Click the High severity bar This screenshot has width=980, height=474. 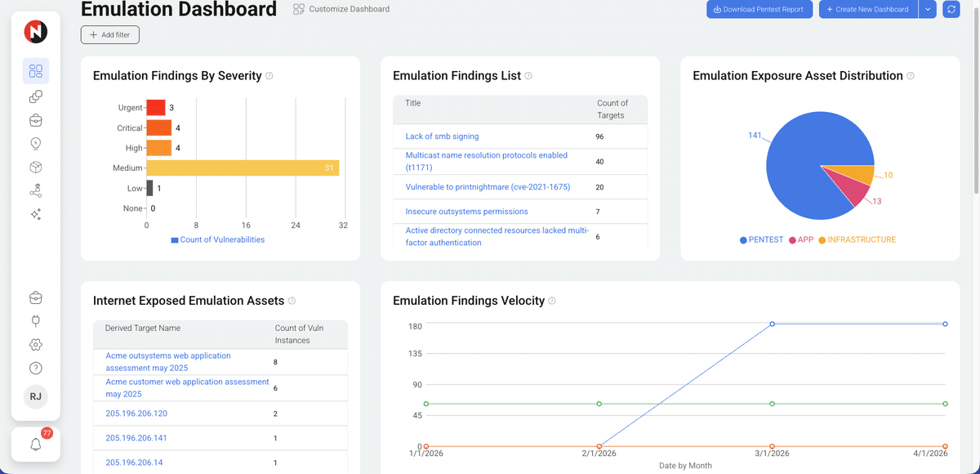pos(159,148)
